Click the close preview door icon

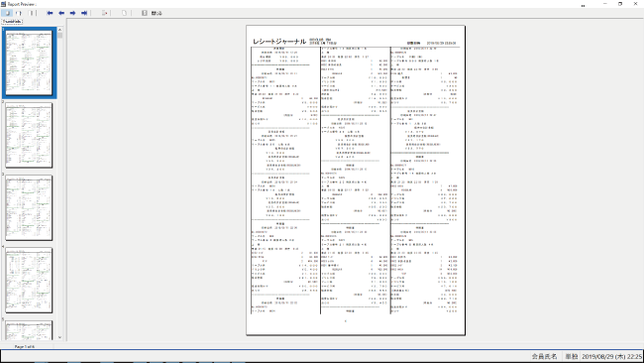145,13
